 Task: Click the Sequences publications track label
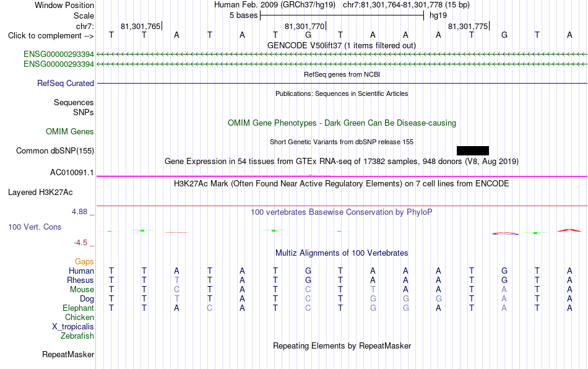pos(74,102)
